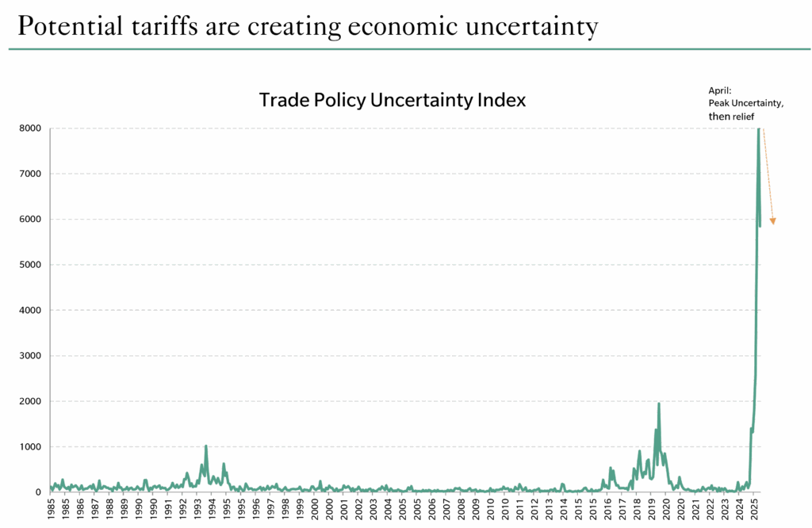Click the 1993 x-axis year label

click(x=197, y=509)
